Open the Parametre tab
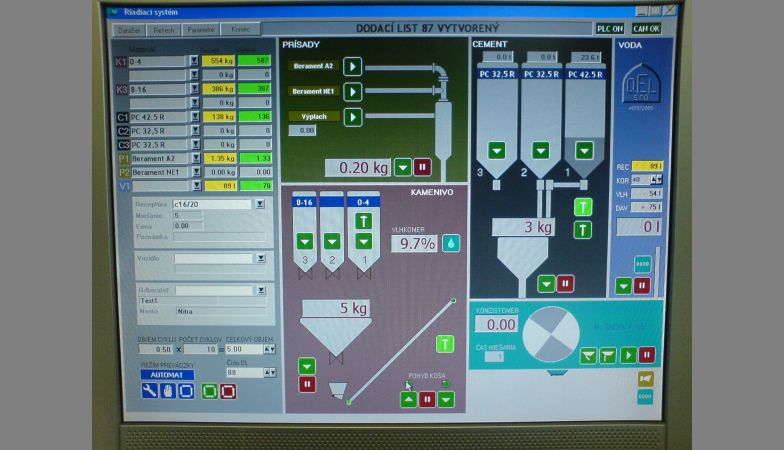Viewport: 784px width, 450px height. click(x=201, y=30)
